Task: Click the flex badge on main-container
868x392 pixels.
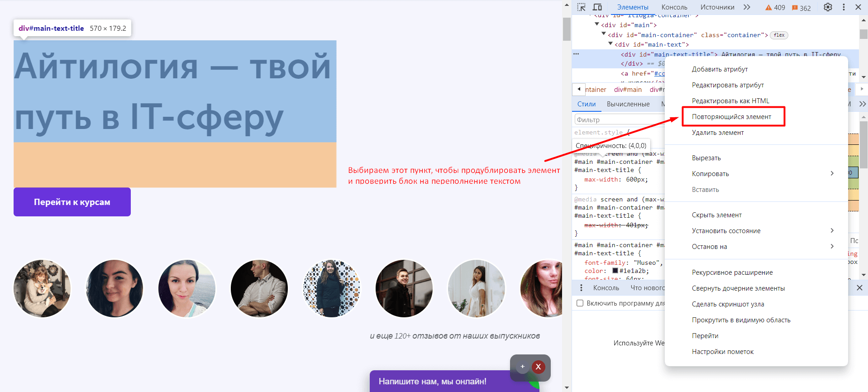Action: click(779, 35)
